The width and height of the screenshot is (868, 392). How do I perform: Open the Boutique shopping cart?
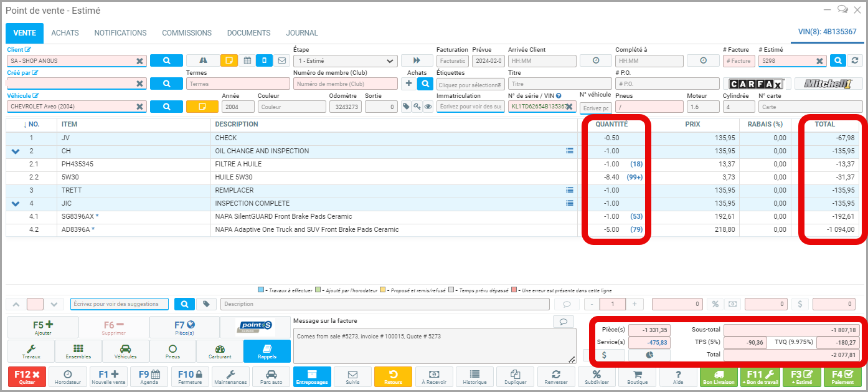tap(638, 377)
